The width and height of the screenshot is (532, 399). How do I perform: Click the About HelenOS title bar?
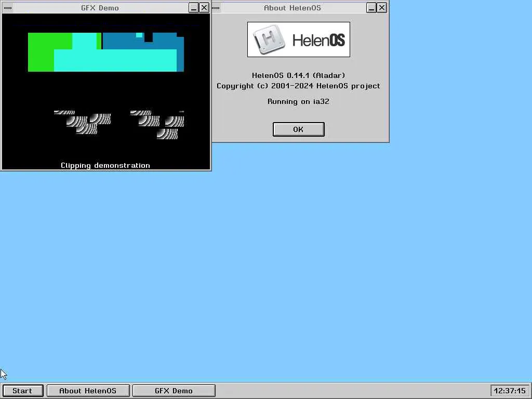click(x=292, y=8)
